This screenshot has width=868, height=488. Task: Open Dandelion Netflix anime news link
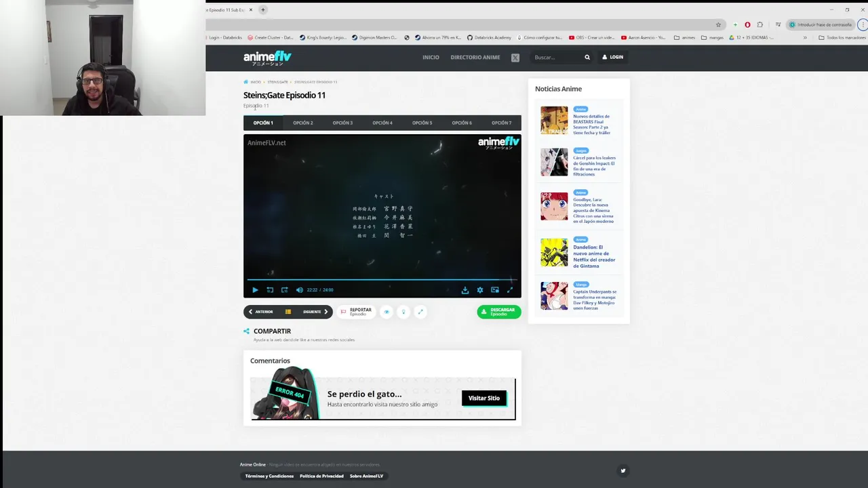pos(594,256)
